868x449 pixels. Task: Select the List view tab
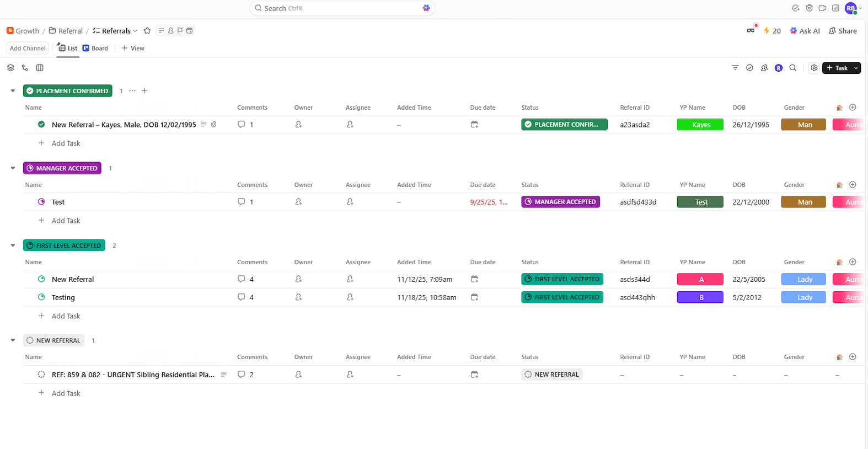point(68,49)
